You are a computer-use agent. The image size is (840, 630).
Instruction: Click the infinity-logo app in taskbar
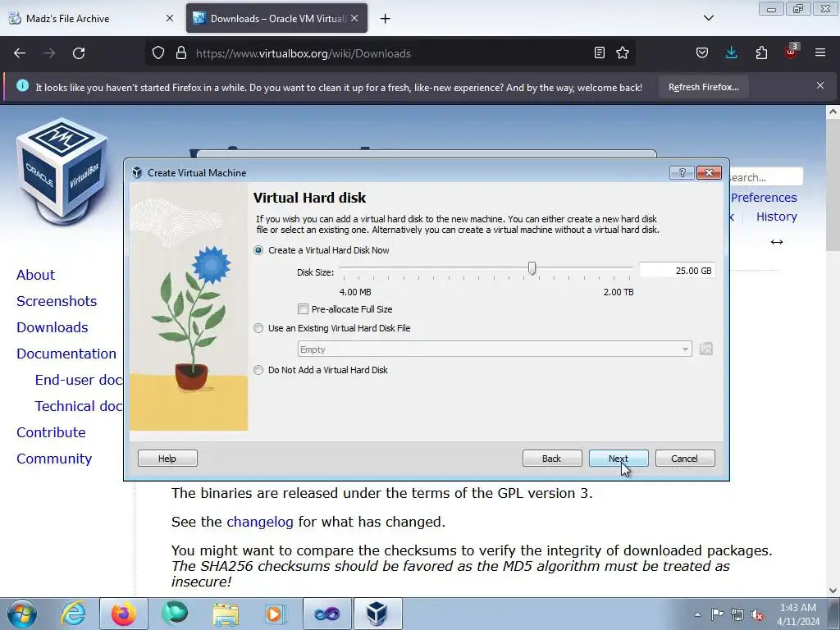coord(326,614)
